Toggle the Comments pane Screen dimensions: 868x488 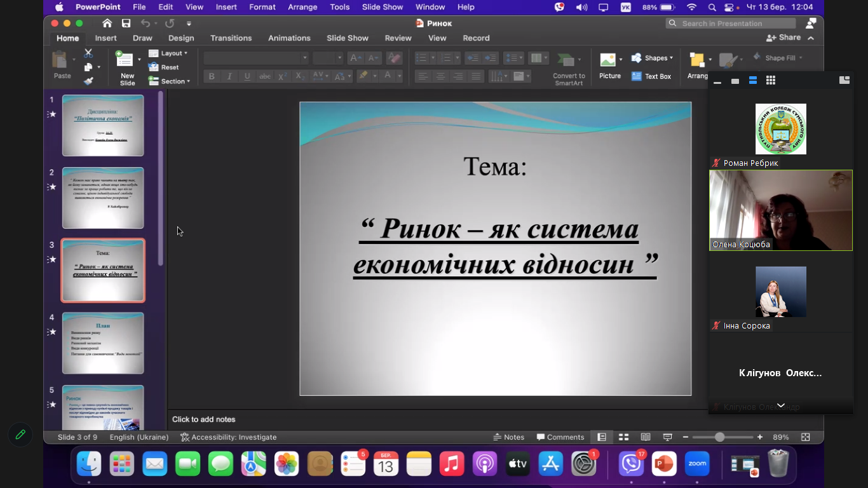[x=560, y=437]
